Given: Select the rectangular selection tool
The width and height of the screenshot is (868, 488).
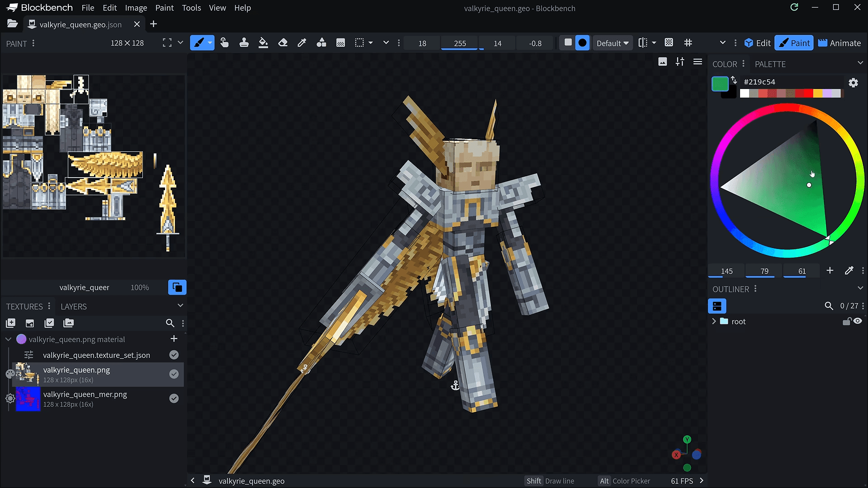Looking at the screenshot, I should tap(359, 43).
